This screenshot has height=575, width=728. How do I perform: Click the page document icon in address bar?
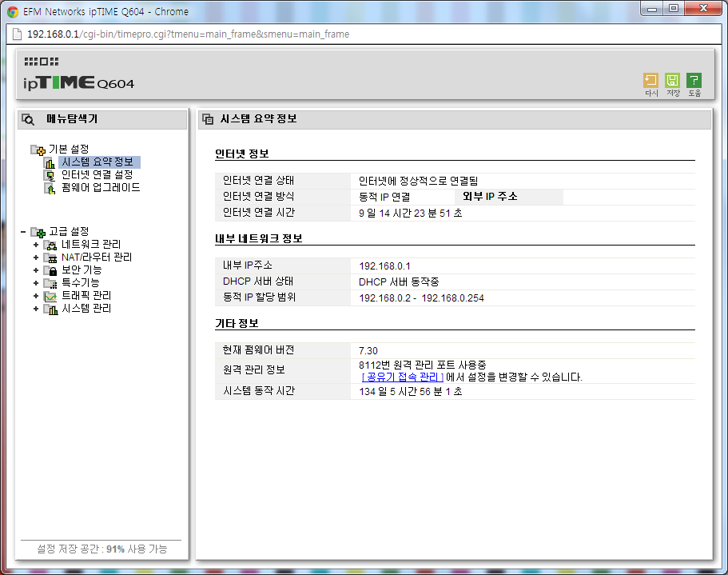17,34
